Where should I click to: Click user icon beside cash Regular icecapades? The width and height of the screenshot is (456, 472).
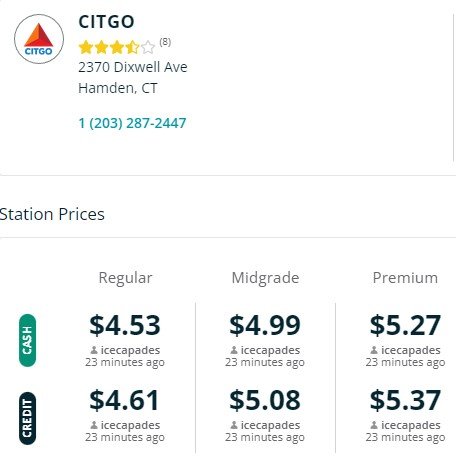pos(94,350)
